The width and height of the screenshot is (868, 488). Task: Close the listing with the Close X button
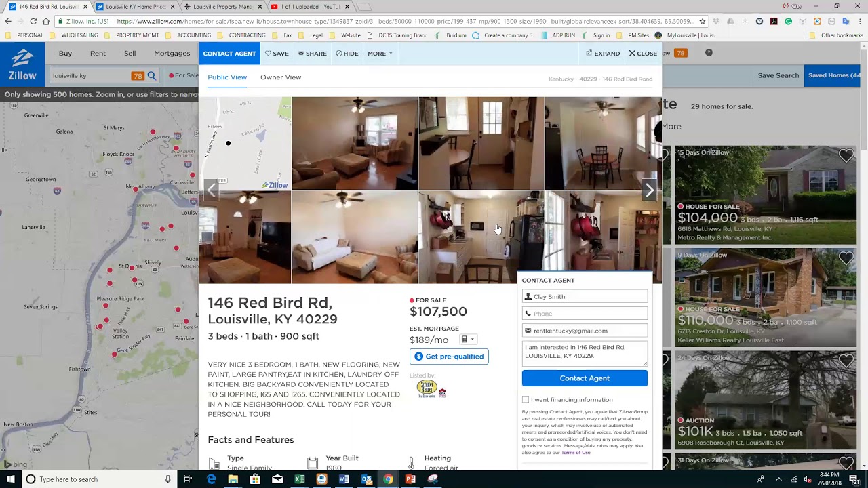click(643, 54)
